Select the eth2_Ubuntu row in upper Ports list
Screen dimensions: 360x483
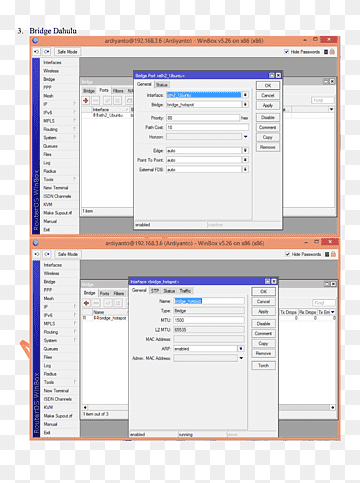[107, 115]
